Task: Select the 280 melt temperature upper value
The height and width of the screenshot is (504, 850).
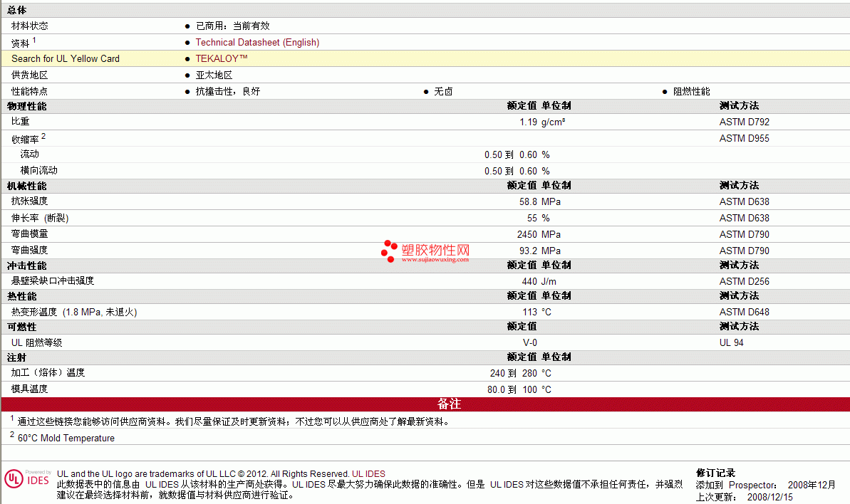Action: (x=529, y=374)
